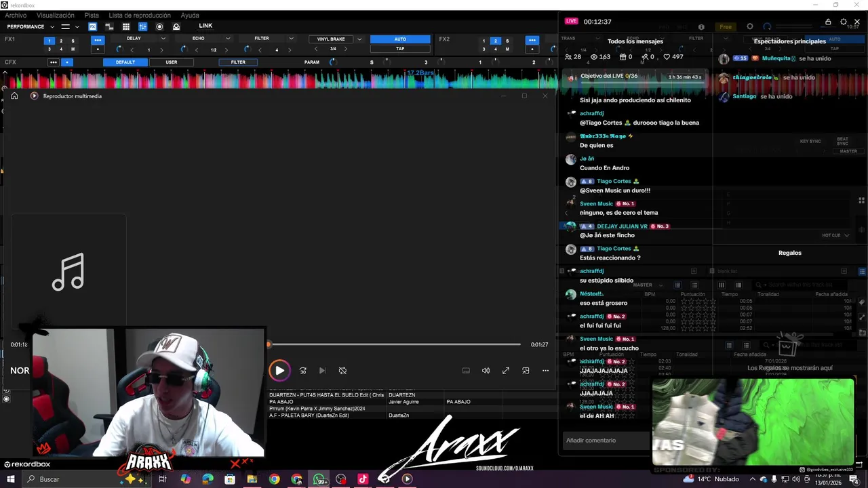This screenshot has width=868, height=488.
Task: Toggle FX1 assignment to deck 3
Action: 49,49
